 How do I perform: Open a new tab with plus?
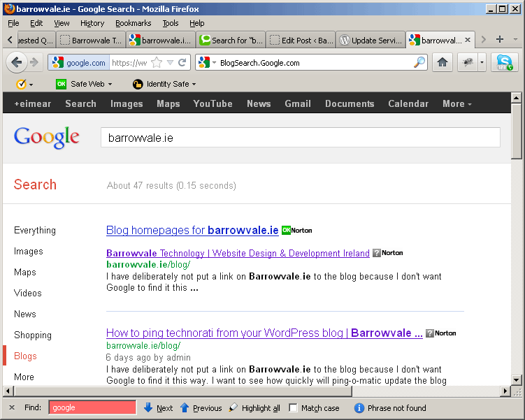click(500, 40)
